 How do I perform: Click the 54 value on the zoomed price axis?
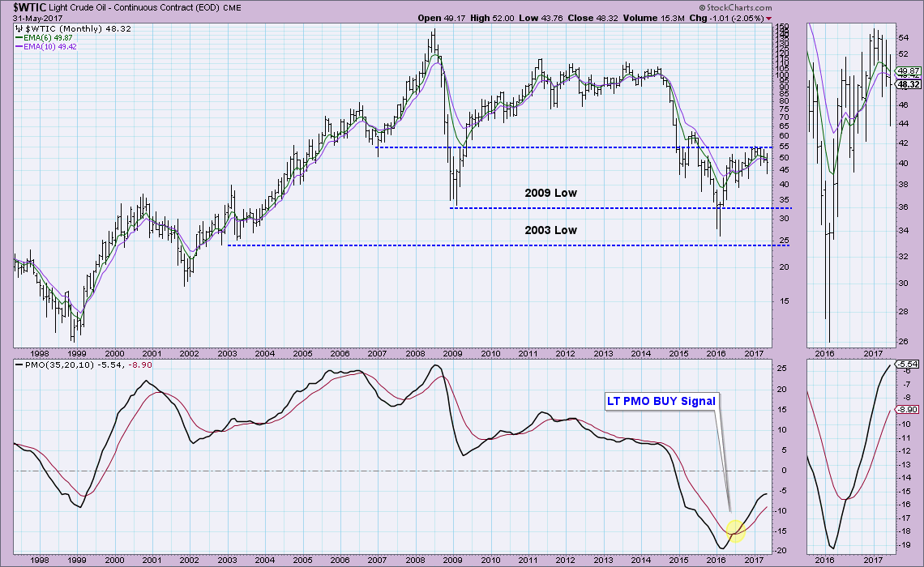coord(902,38)
